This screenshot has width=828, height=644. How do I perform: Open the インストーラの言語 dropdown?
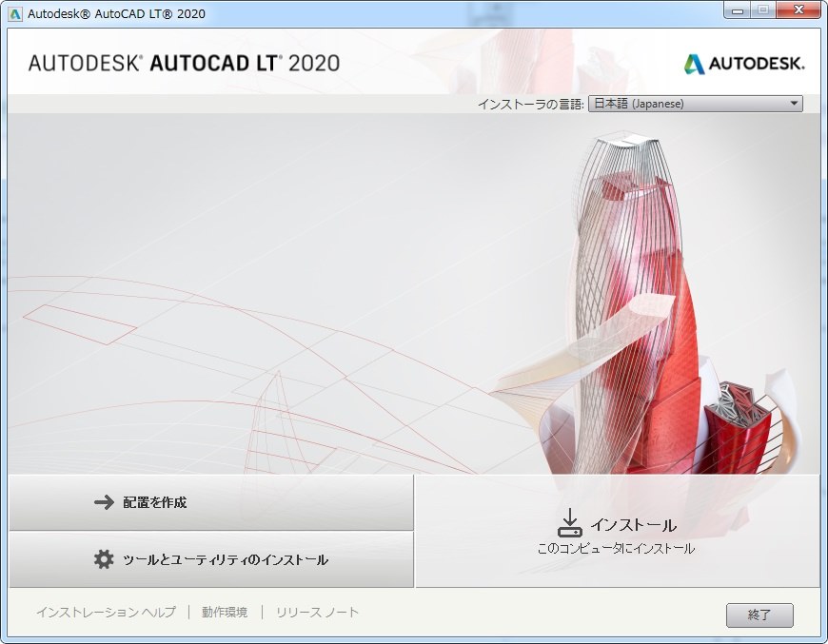[x=696, y=104]
